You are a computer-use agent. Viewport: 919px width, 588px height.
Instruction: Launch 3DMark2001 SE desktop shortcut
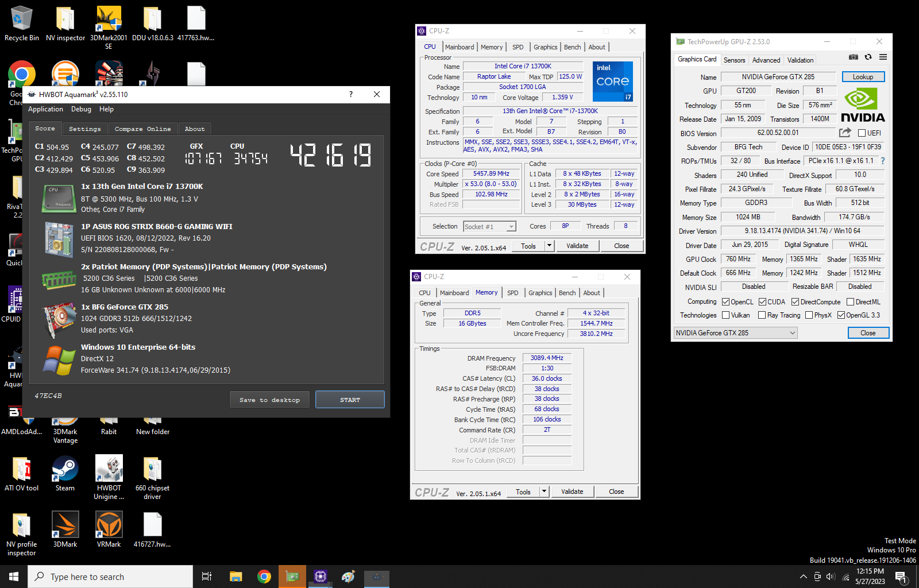[x=109, y=27]
